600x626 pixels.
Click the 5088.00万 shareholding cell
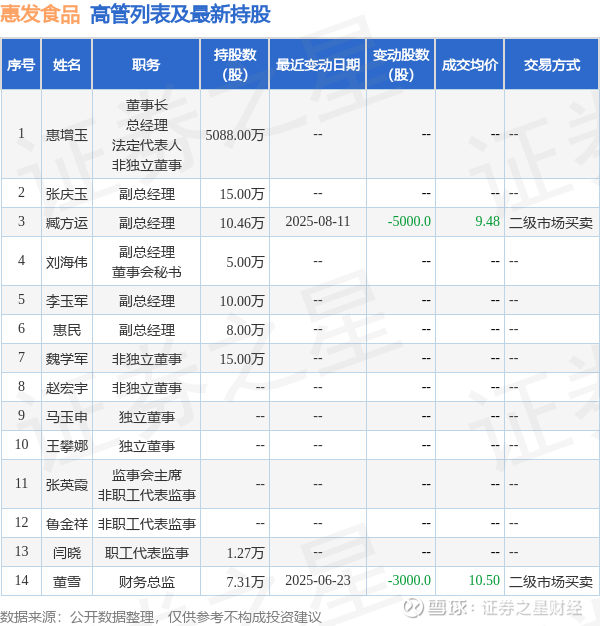pos(235,135)
